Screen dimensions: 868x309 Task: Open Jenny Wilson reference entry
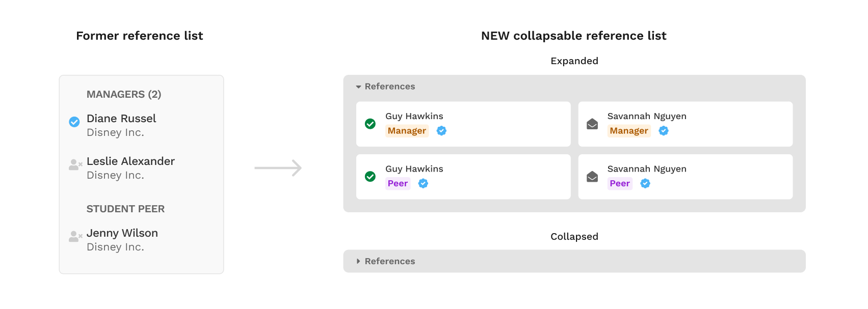[122, 233]
